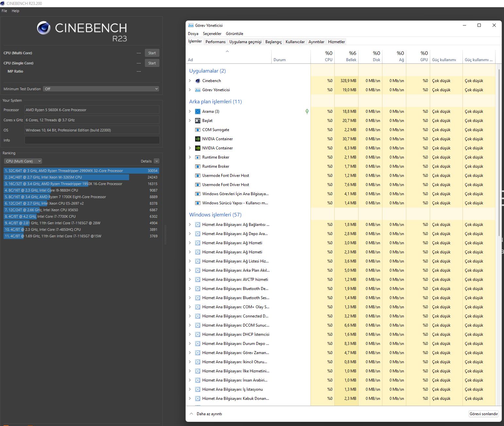
Task: Click the Cinebench R23 logo sphere
Action: click(x=44, y=28)
